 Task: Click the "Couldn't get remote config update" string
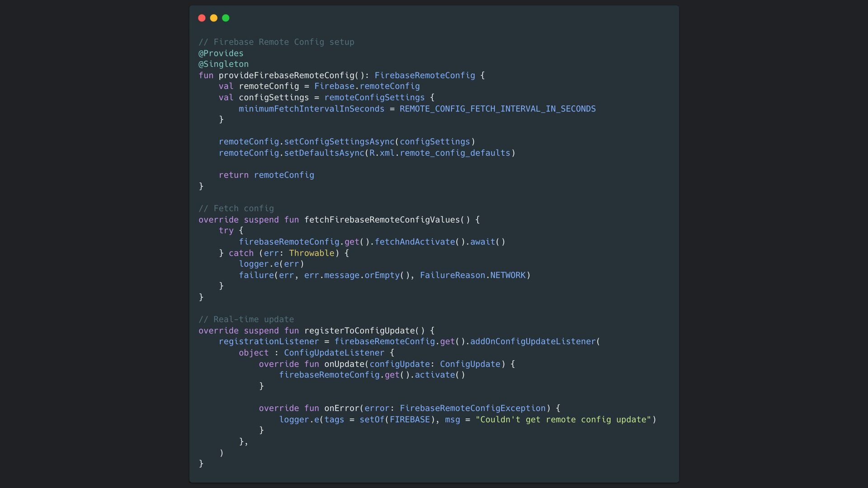pos(563,420)
